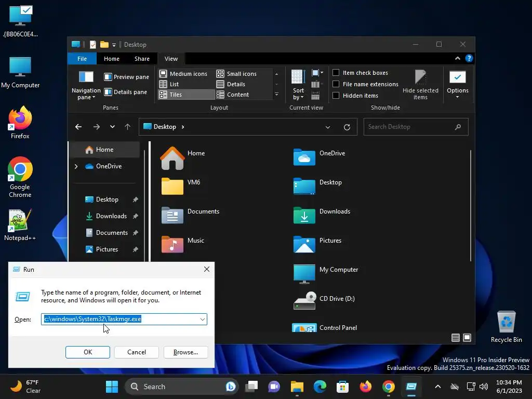Click OK in the Run dialog
Screen dimensions: 532x399
(x=87, y=352)
